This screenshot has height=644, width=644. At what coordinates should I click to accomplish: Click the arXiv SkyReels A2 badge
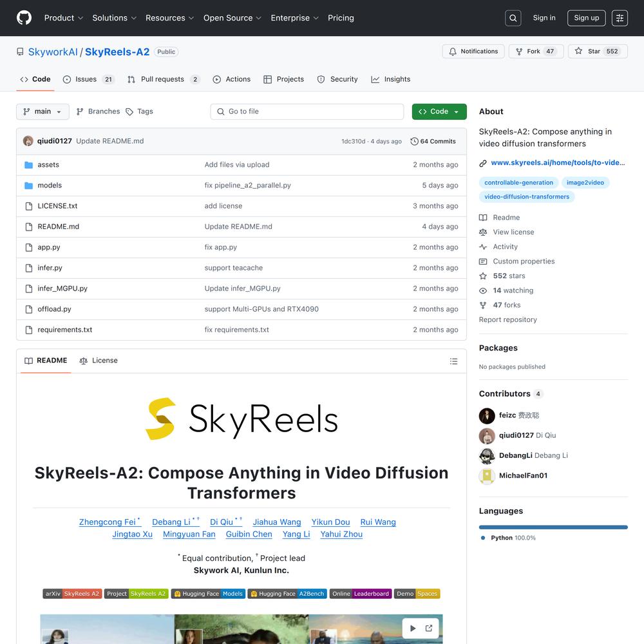tap(72, 594)
